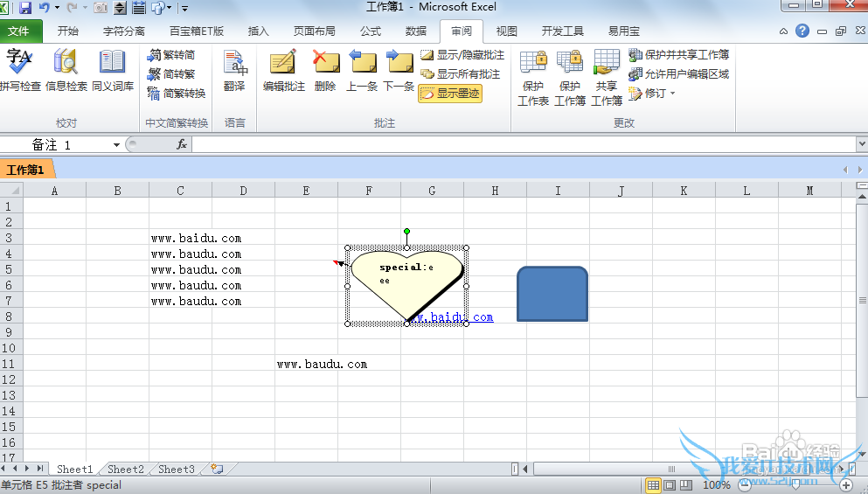The image size is (868, 494).
Task: Switch to Normal view in status bar
Action: pyautogui.click(x=653, y=485)
